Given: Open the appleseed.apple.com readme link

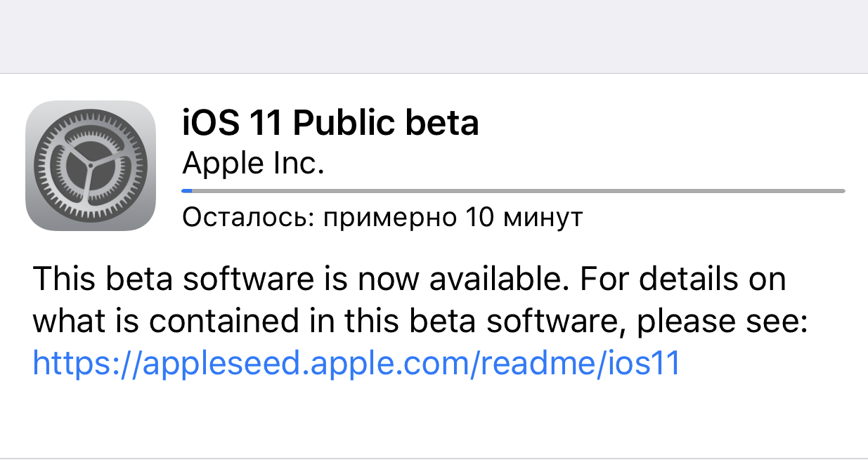Looking at the screenshot, I should pyautogui.click(x=356, y=363).
